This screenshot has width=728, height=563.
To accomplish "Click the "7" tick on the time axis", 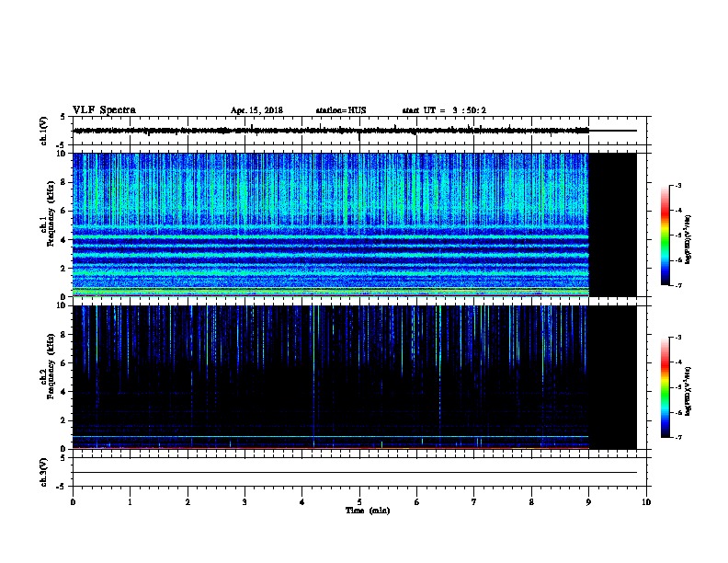I will click(x=474, y=502).
